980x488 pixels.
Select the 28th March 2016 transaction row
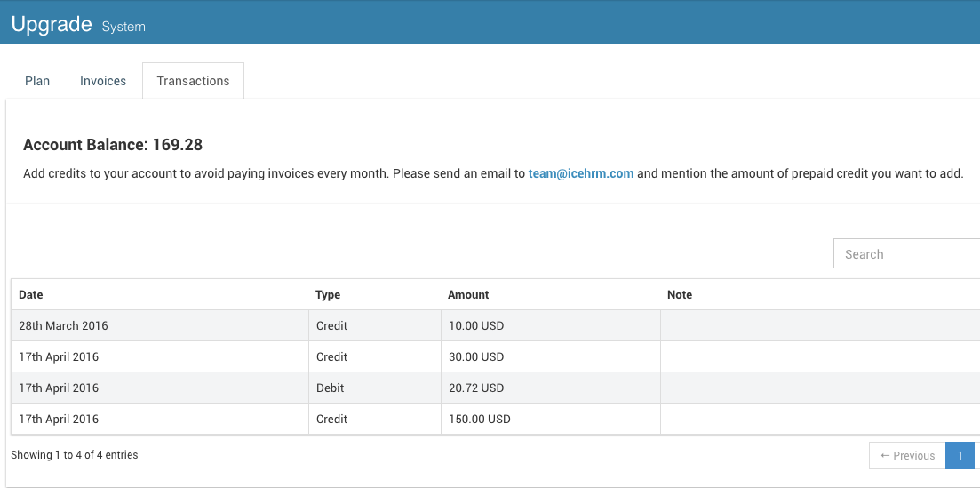point(496,326)
